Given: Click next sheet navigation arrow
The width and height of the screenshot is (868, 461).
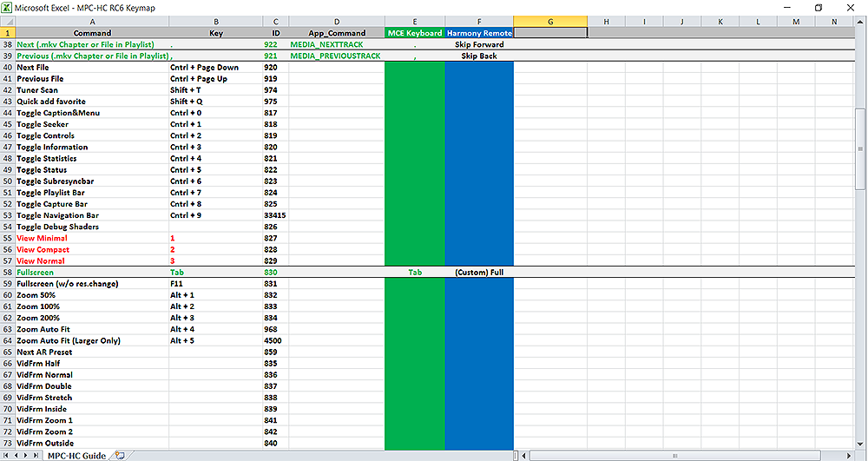Looking at the screenshot, I should tap(25, 456).
